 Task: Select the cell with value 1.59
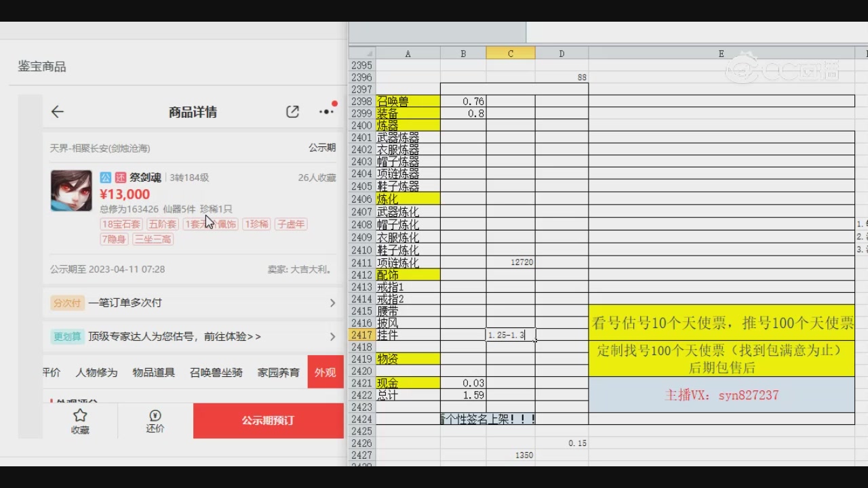click(x=463, y=395)
